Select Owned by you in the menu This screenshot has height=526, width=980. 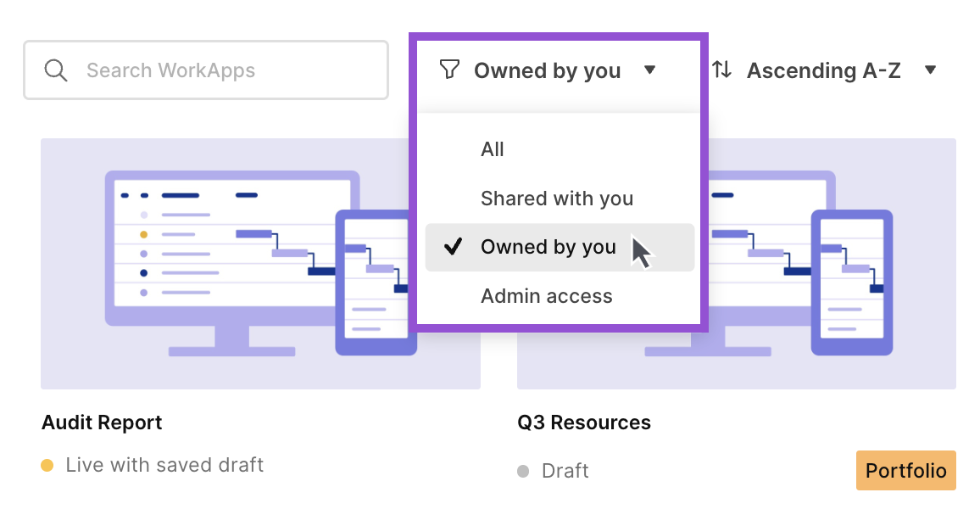click(x=548, y=247)
